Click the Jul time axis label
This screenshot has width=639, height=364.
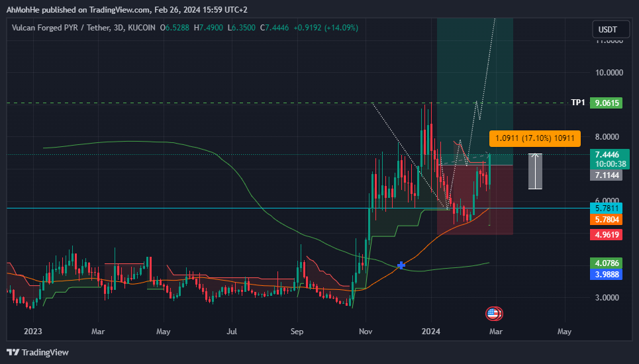click(232, 332)
